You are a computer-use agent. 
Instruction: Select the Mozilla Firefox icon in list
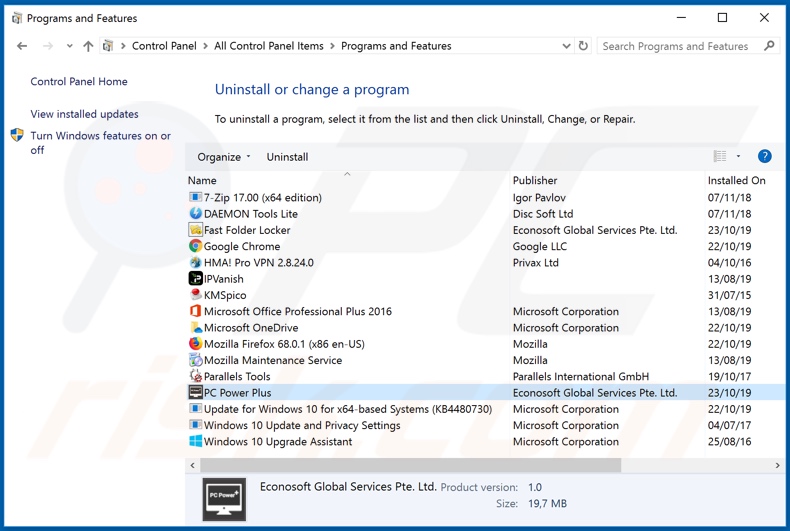tap(196, 344)
